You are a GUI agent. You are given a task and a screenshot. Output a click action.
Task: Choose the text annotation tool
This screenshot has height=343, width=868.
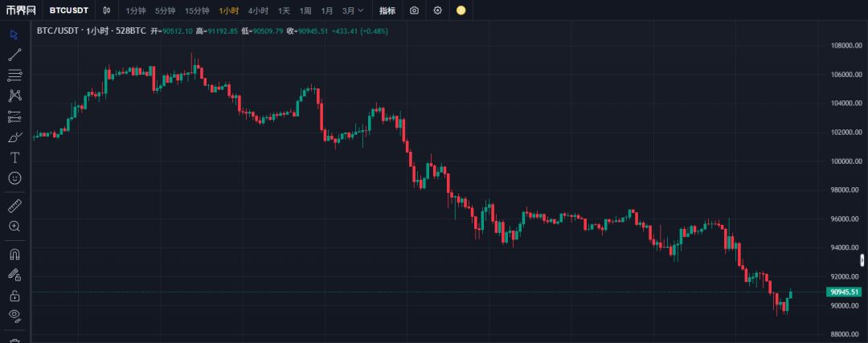(x=14, y=157)
